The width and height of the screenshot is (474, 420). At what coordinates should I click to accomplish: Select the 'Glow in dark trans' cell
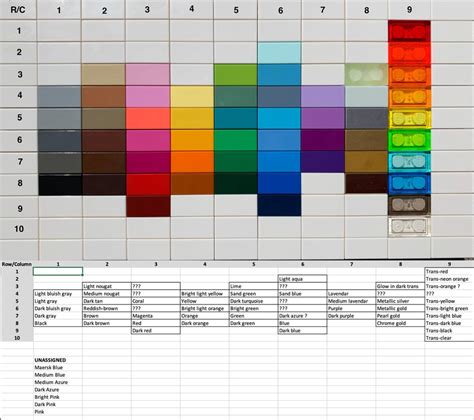400,286
